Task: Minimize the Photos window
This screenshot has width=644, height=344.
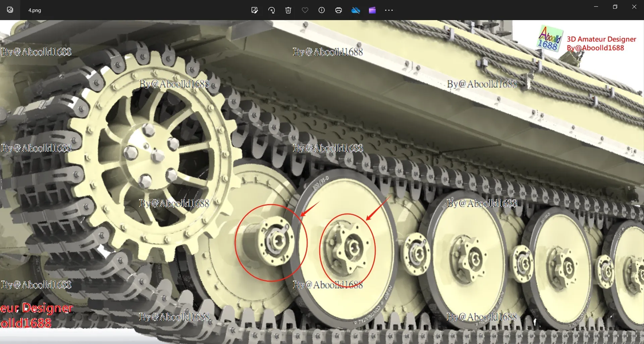Action: coord(596,7)
